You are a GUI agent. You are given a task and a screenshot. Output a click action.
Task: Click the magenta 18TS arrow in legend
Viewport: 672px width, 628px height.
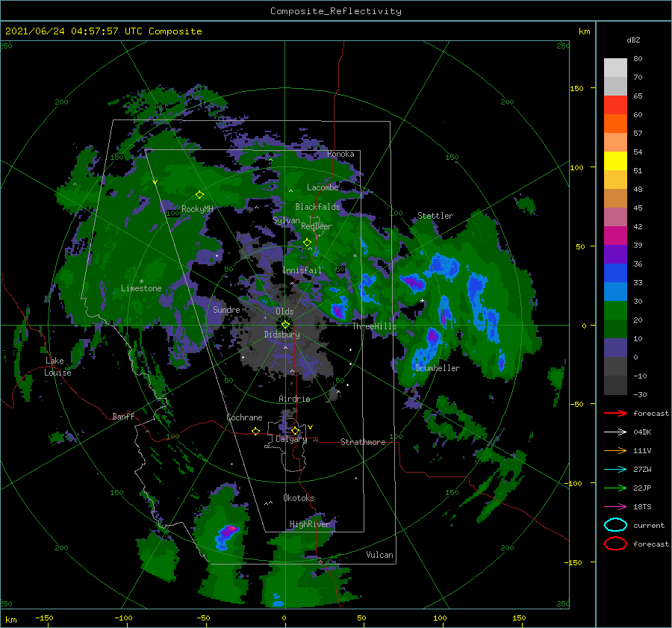click(615, 507)
